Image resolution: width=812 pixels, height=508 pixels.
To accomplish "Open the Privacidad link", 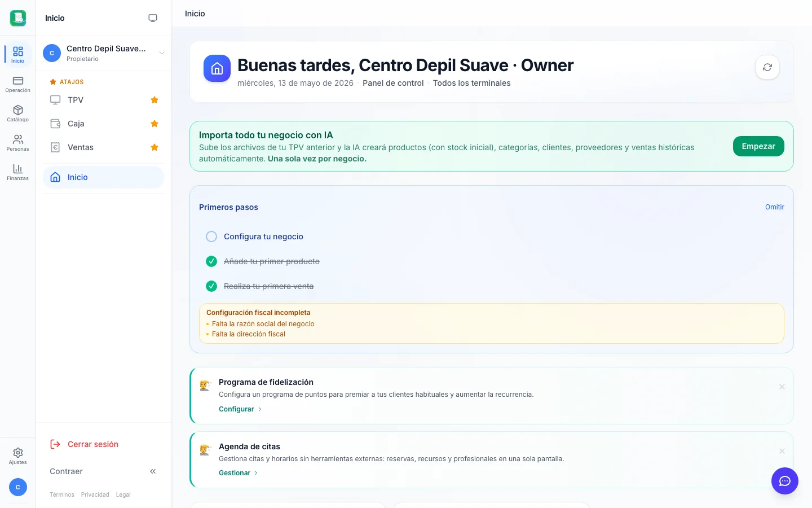I will pos(95,494).
